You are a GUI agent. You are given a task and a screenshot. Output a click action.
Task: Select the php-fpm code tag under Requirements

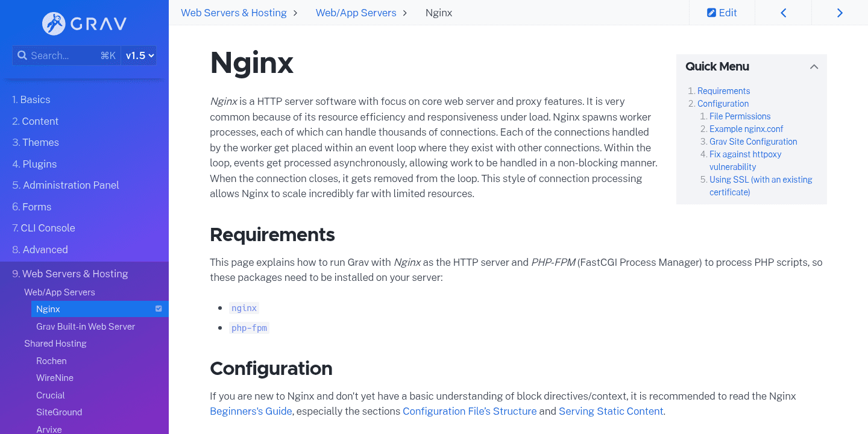[249, 328]
